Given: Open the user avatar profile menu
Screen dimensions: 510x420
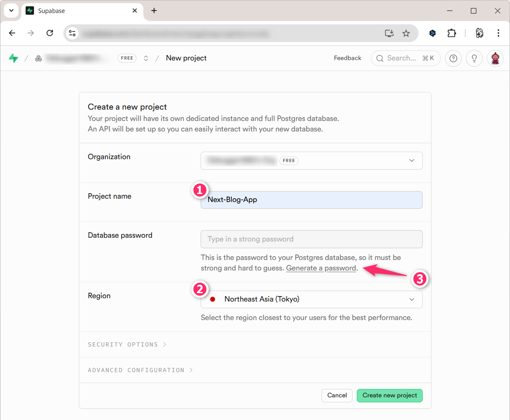Looking at the screenshot, I should [495, 58].
